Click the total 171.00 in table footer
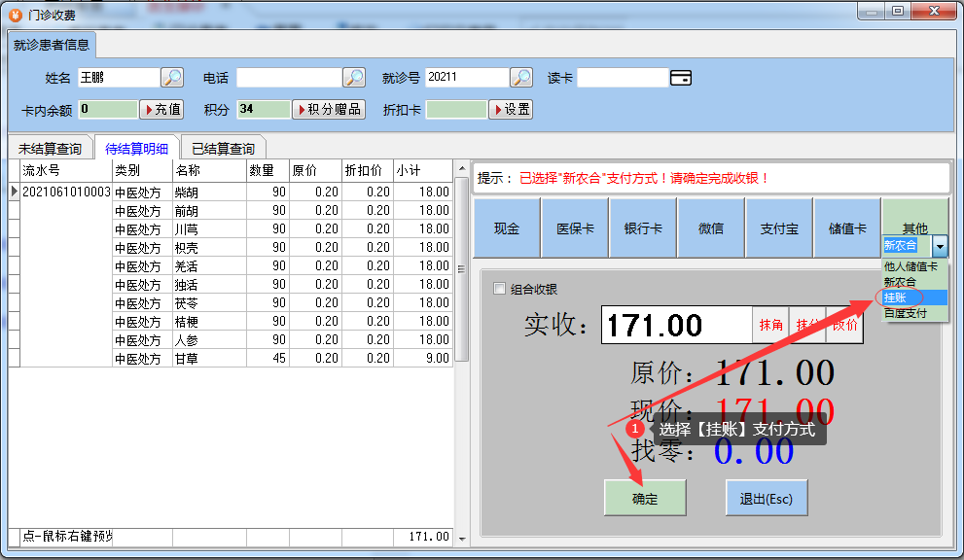964x560 pixels. click(x=423, y=537)
